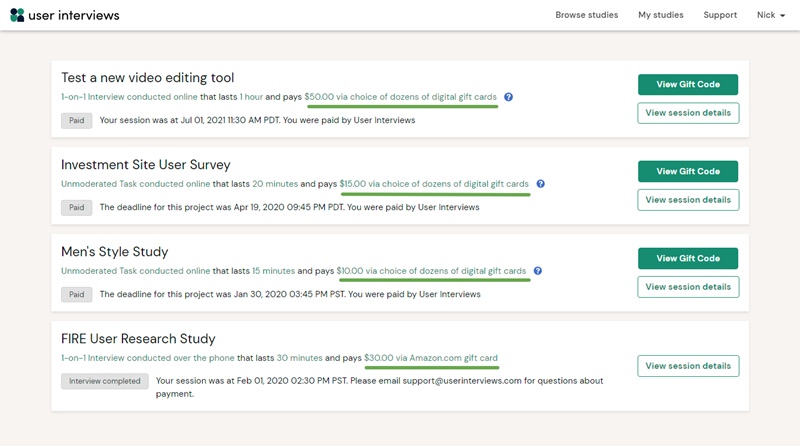Click the Interview completed status badge
The width and height of the screenshot is (800, 446).
(x=105, y=381)
